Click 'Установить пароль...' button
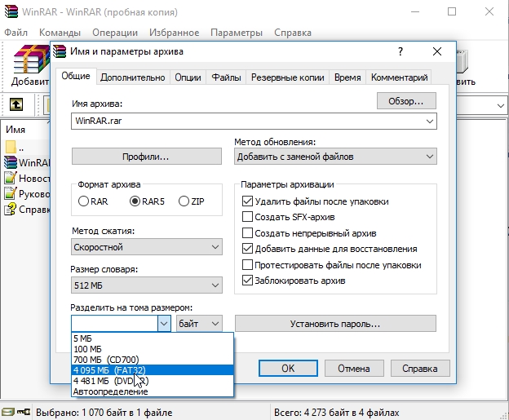The image size is (509, 420). [x=335, y=324]
